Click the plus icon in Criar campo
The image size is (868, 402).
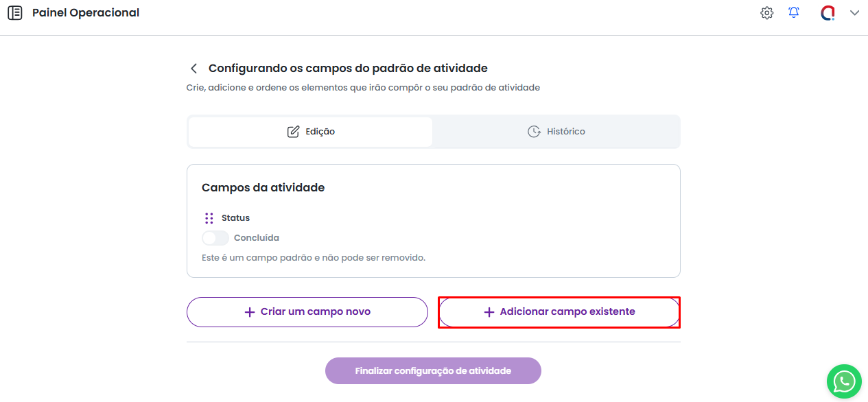(250, 312)
